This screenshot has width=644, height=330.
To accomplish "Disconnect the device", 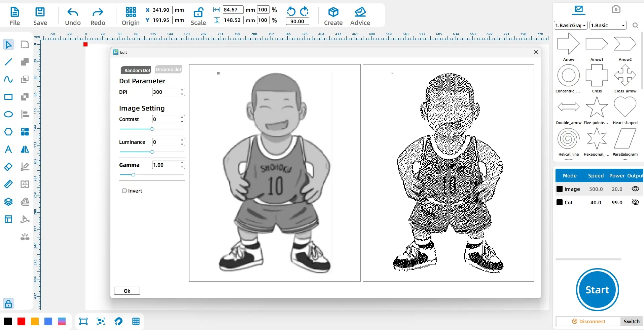I will [x=588, y=322].
